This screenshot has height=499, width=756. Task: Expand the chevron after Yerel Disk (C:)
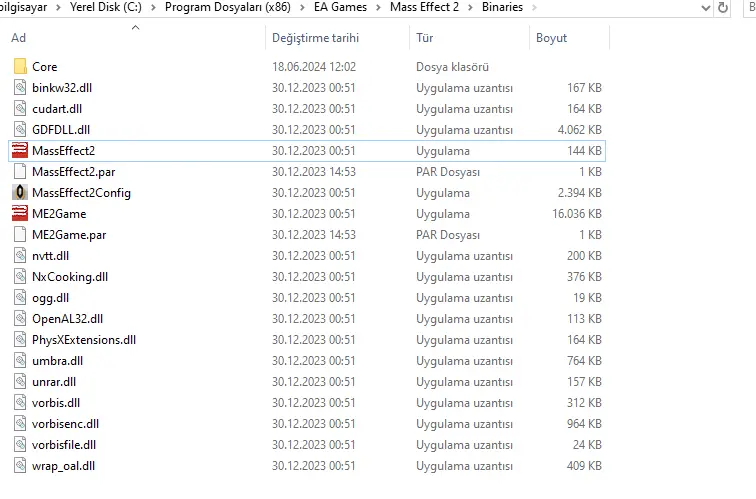tap(153, 8)
